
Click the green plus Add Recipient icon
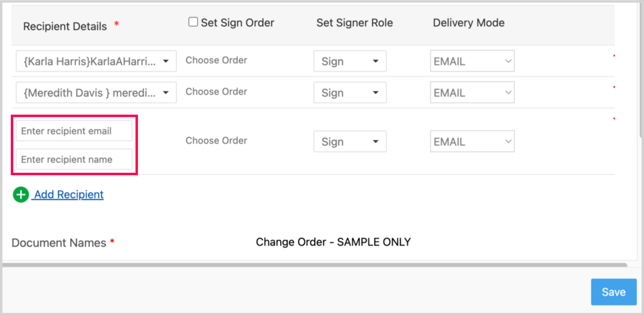point(21,194)
